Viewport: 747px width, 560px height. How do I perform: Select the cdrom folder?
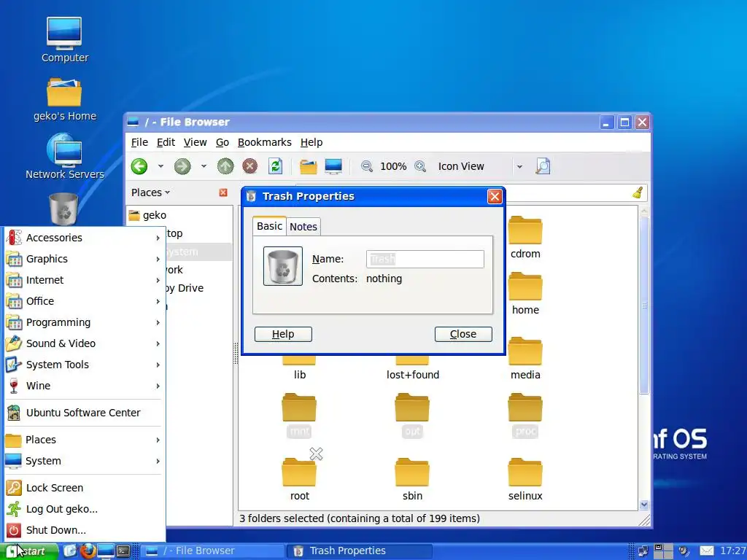(525, 237)
